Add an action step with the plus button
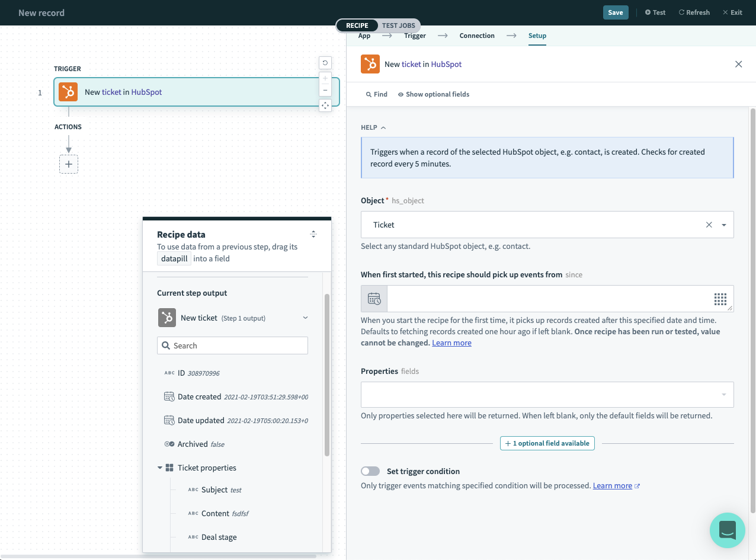 click(x=69, y=164)
